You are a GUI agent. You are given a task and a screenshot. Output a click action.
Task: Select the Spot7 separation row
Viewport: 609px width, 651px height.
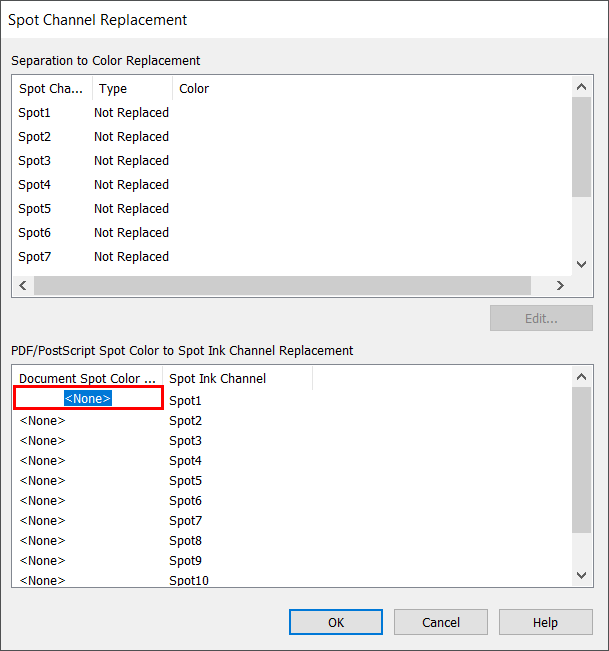34,257
